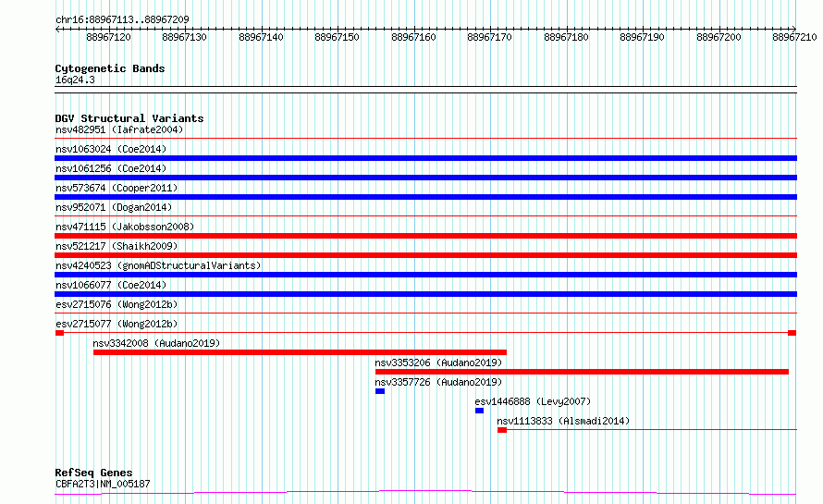Click the nsv3353206 (Audano2019) label
This screenshot has height=504, width=823.
(x=438, y=363)
